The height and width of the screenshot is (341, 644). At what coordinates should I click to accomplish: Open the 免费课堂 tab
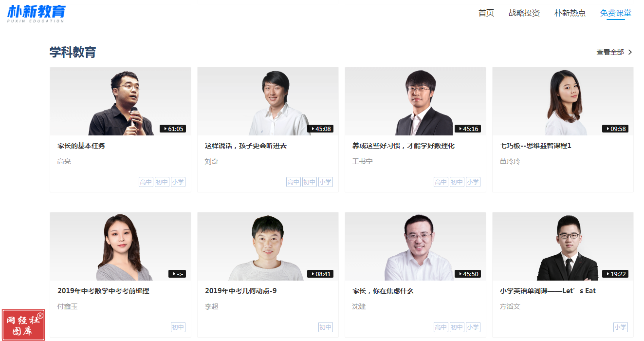coord(616,13)
